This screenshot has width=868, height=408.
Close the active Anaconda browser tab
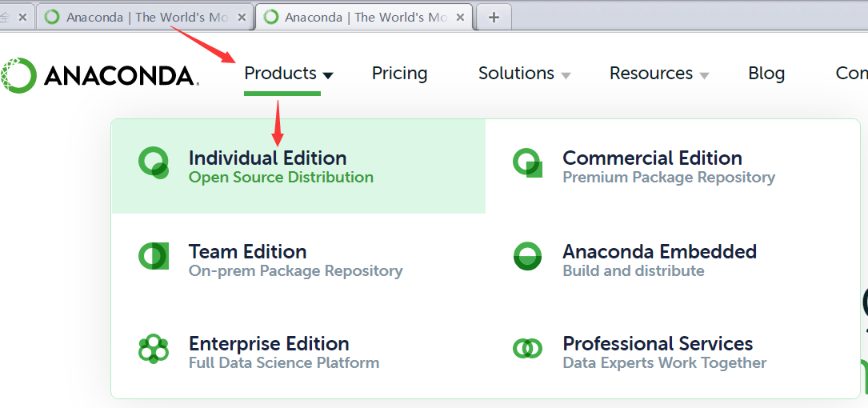pos(461,17)
